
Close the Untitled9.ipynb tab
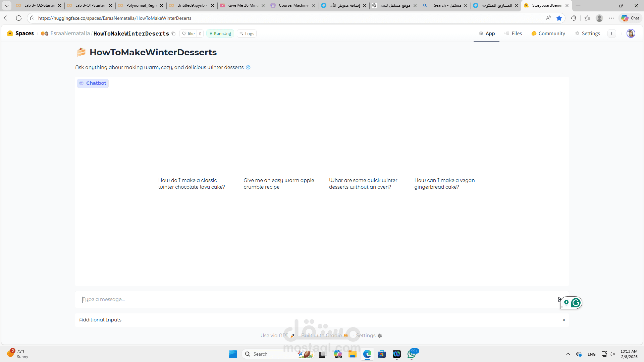pyautogui.click(x=212, y=5)
